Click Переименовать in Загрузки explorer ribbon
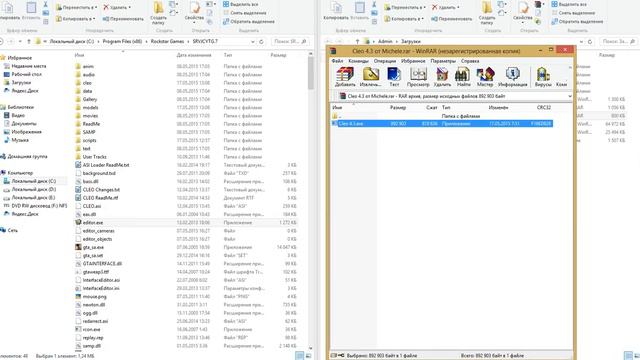Screen dimensions: 640x360 451,19
